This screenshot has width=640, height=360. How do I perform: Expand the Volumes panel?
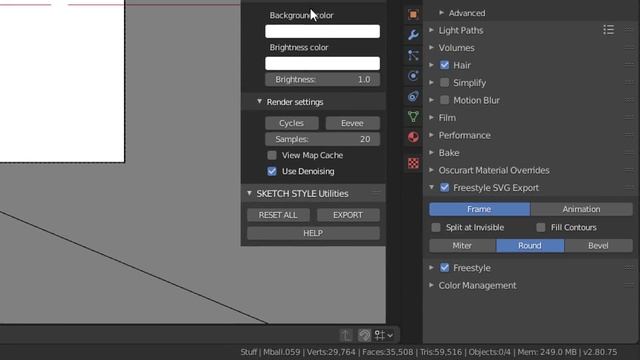tap(431, 48)
